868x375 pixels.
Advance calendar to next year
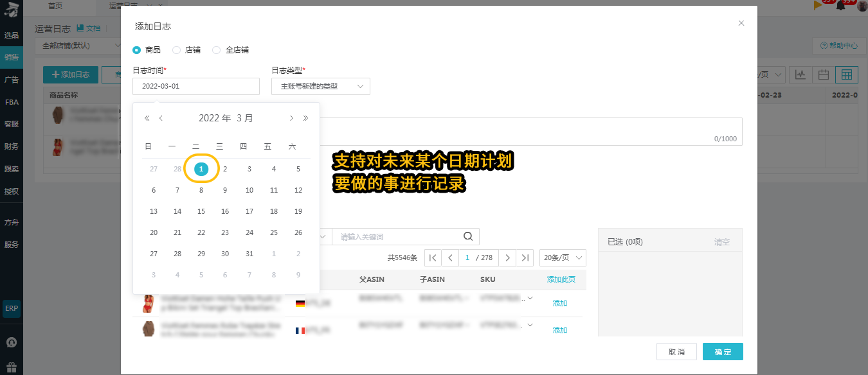point(305,118)
